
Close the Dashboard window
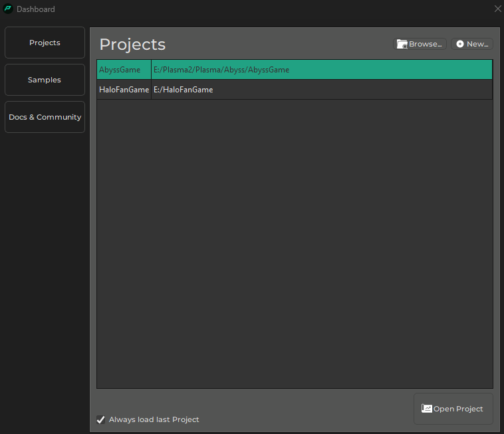click(x=497, y=9)
